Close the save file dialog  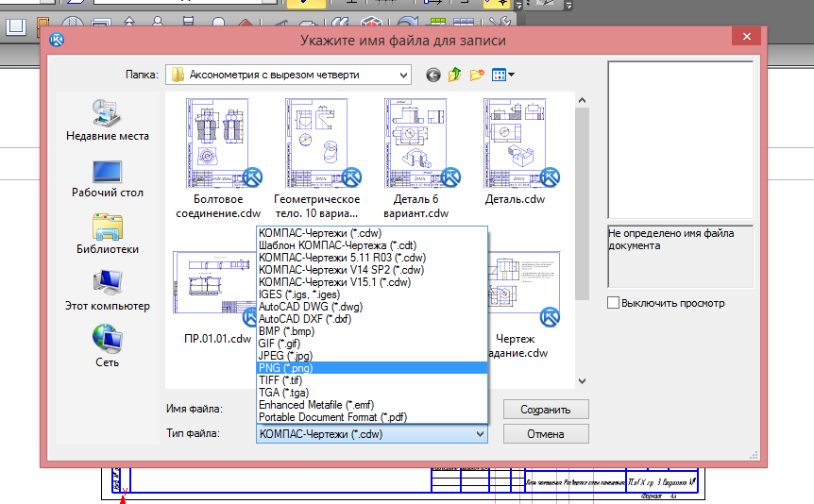pyautogui.click(x=747, y=36)
